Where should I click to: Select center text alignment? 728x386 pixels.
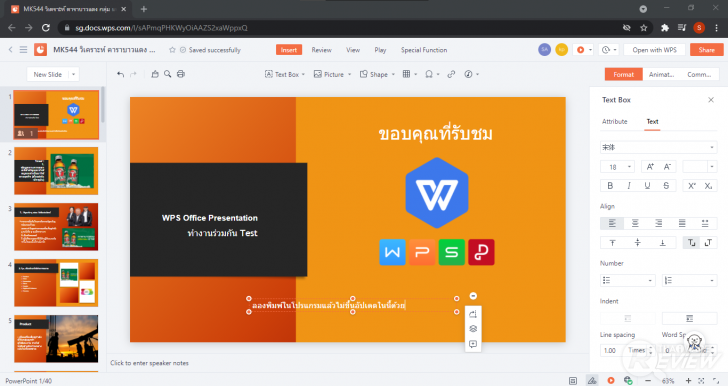point(635,223)
